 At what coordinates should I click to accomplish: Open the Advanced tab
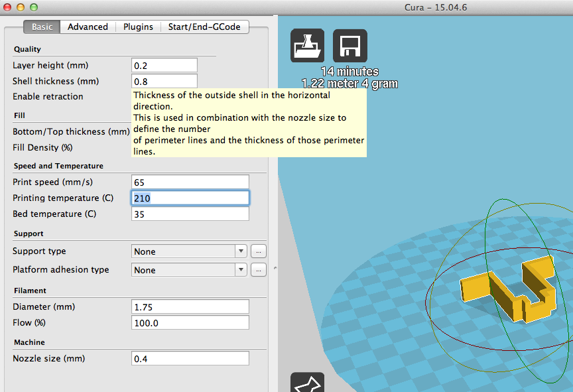point(88,27)
